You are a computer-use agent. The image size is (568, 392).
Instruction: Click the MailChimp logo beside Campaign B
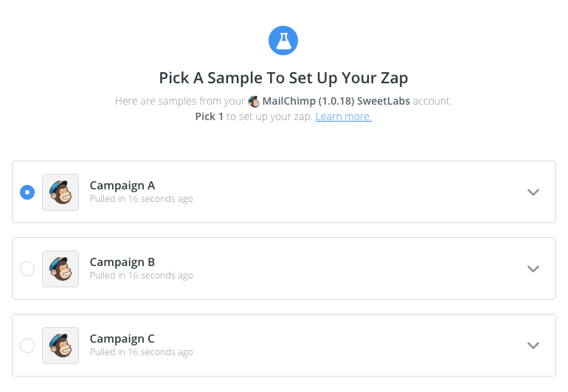(60, 269)
